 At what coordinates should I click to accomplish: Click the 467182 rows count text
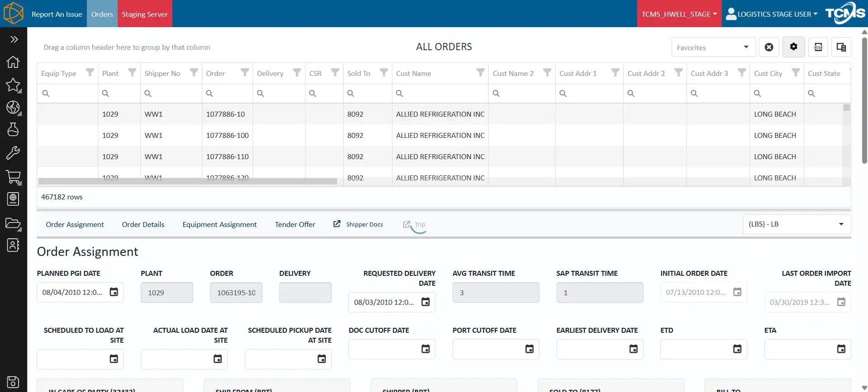click(x=62, y=197)
